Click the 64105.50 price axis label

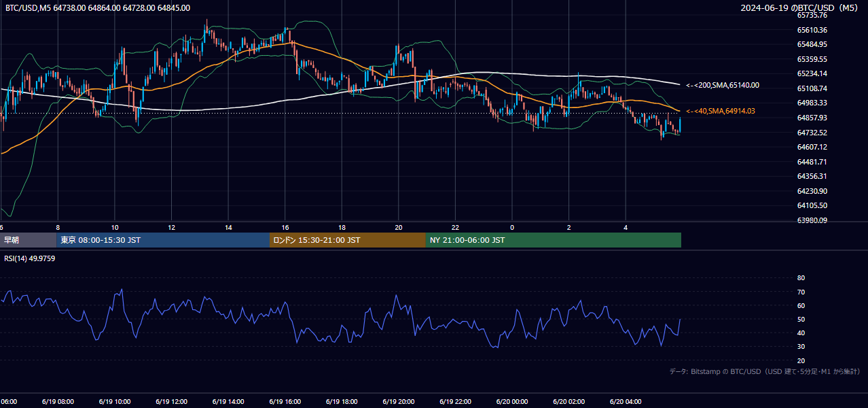click(812, 205)
